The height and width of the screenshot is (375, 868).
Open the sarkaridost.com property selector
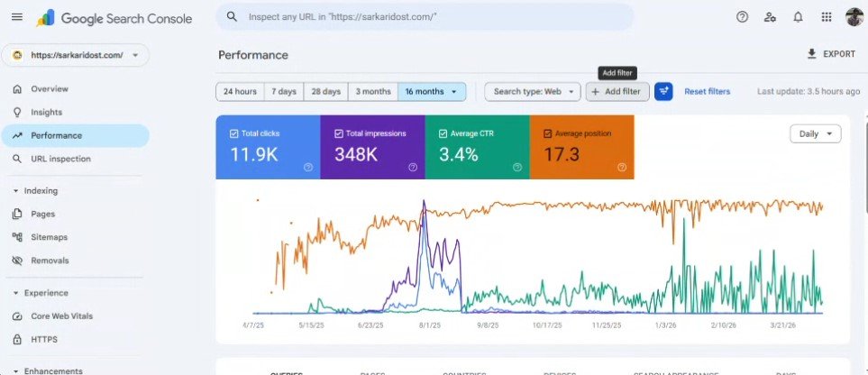tap(75, 55)
